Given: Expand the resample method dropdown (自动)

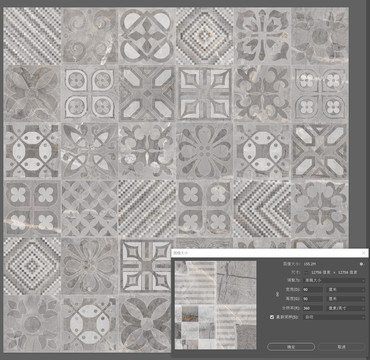Looking at the screenshot, I should pyautogui.click(x=334, y=317).
